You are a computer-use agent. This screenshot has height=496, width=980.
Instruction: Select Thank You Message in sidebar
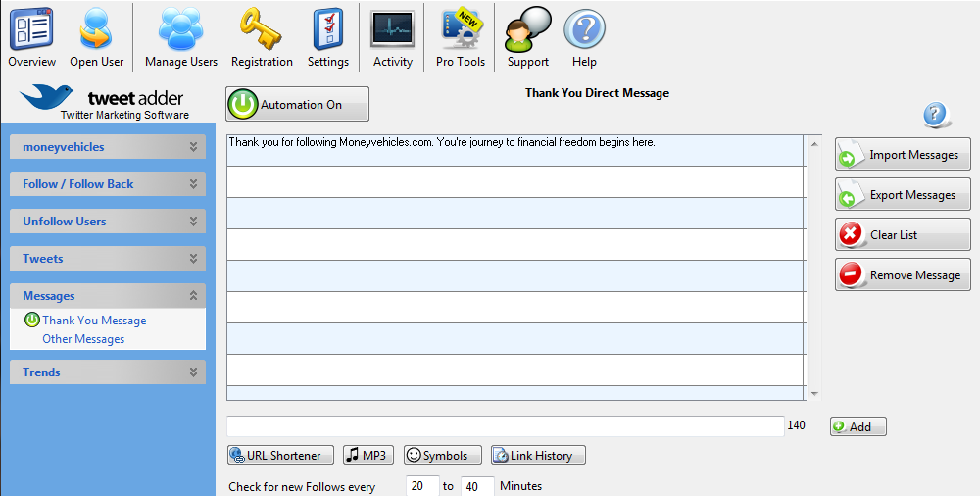click(94, 321)
